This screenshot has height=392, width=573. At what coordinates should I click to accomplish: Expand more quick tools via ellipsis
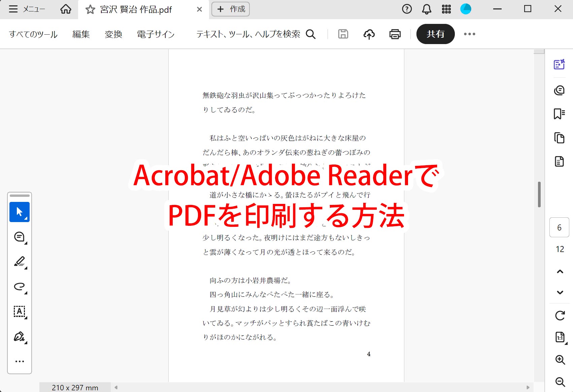(19, 361)
